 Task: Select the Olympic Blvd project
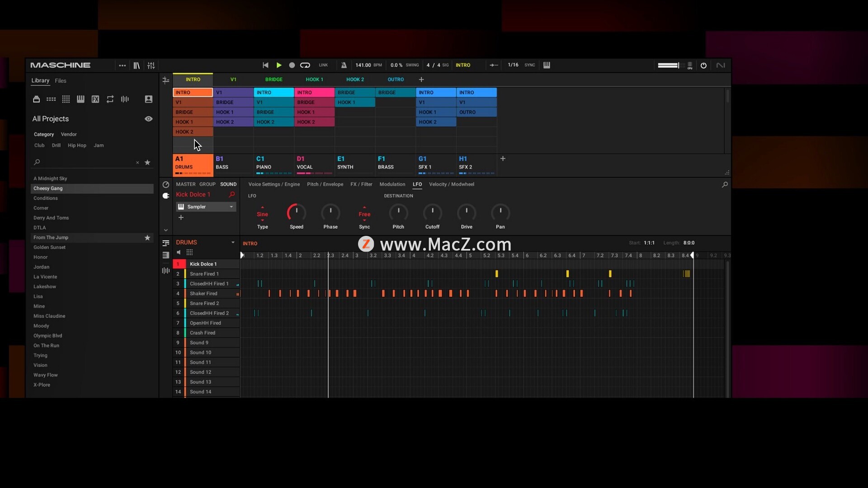(92, 336)
